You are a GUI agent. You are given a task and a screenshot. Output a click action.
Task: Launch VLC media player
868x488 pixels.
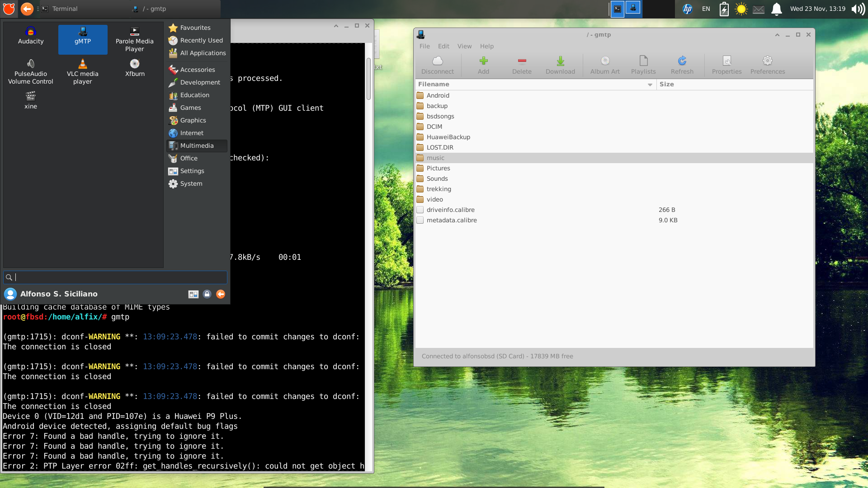point(83,71)
